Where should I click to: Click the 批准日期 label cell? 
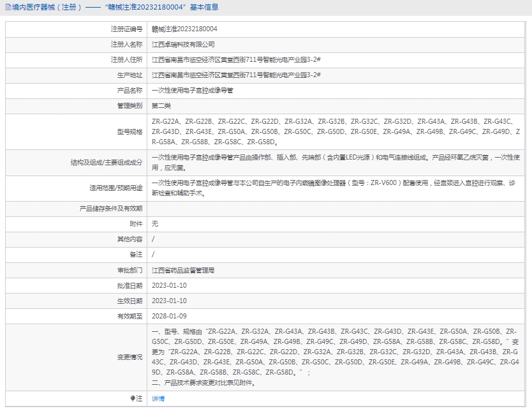coord(76,285)
